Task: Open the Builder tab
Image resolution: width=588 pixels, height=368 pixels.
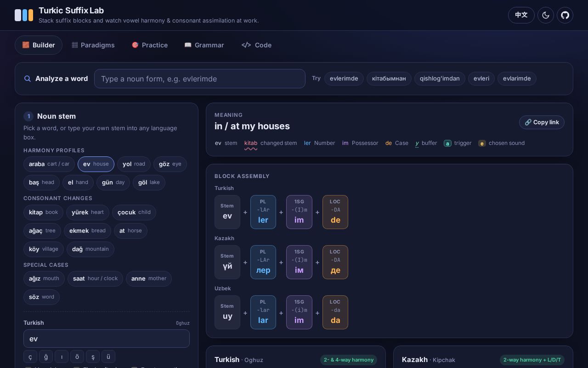Action: coord(39,45)
